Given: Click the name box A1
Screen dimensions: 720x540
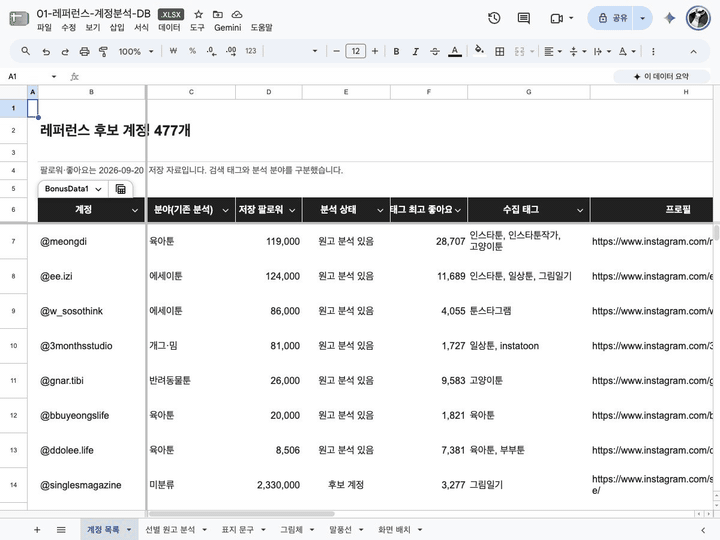Looking at the screenshot, I should (31, 76).
